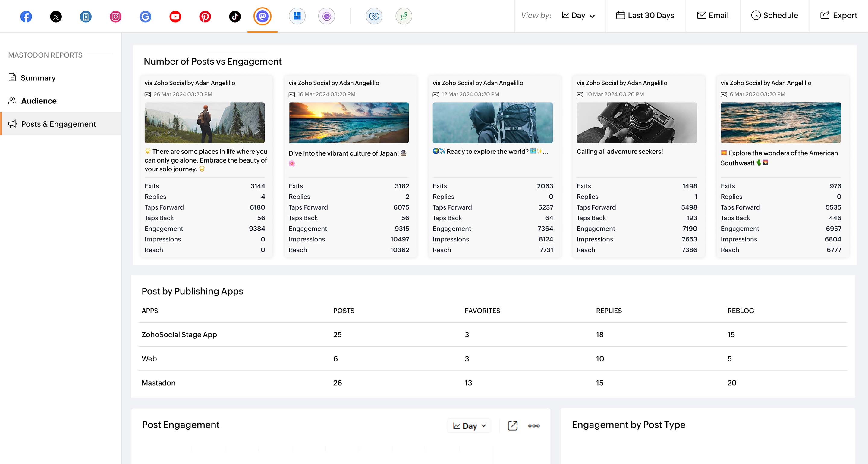Change the Post Engagement Day granularity dropdown
The height and width of the screenshot is (464, 868).
tap(469, 426)
